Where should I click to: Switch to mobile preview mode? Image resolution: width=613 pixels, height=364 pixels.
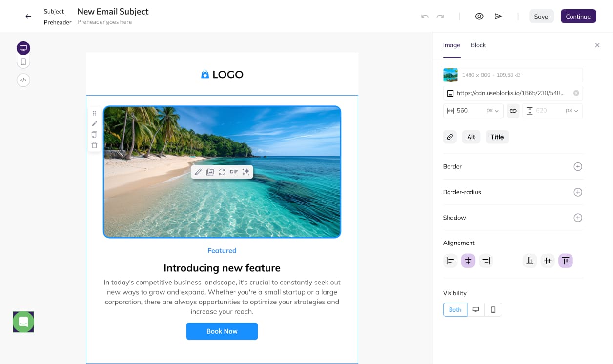click(23, 62)
